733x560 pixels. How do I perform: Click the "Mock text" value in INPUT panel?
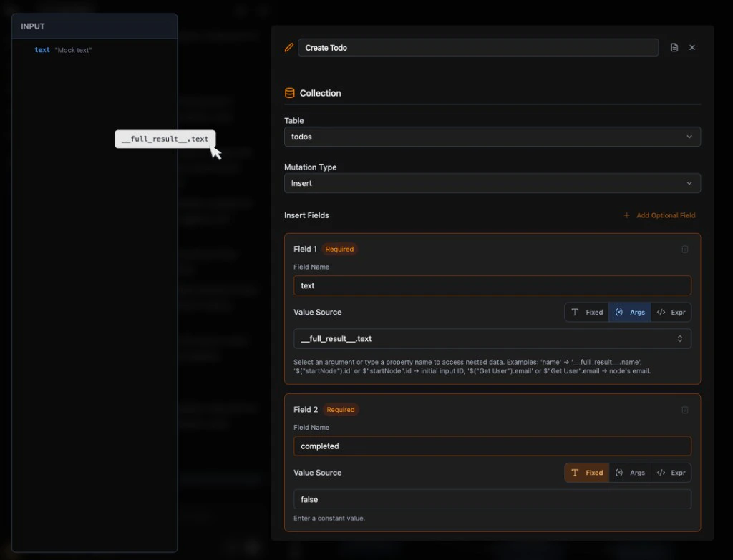(74, 50)
